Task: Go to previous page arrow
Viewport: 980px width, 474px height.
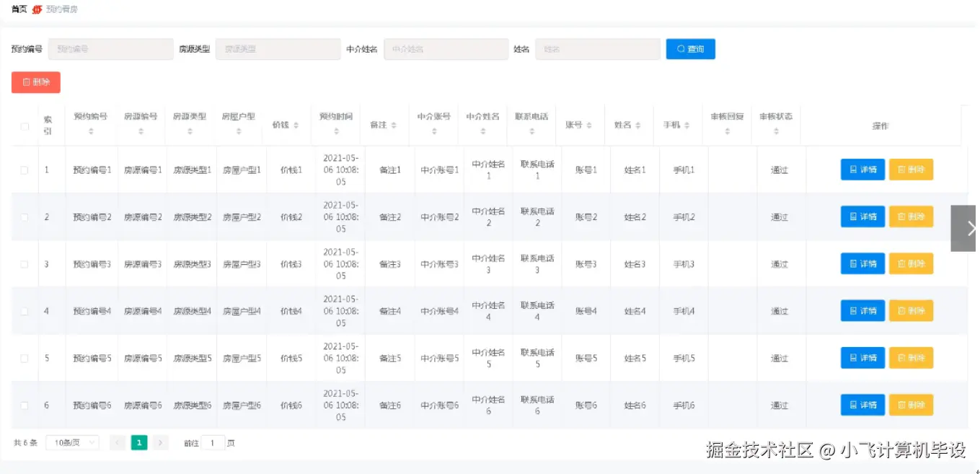Action: (x=117, y=443)
